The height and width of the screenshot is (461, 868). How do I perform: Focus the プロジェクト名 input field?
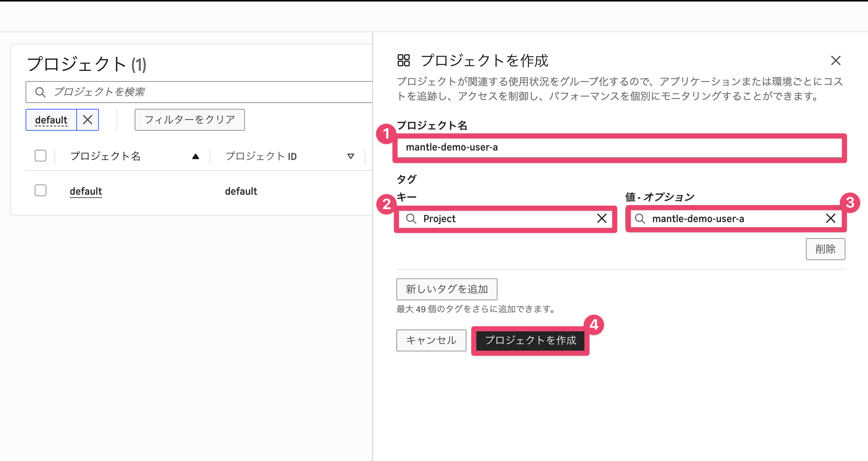(619, 147)
